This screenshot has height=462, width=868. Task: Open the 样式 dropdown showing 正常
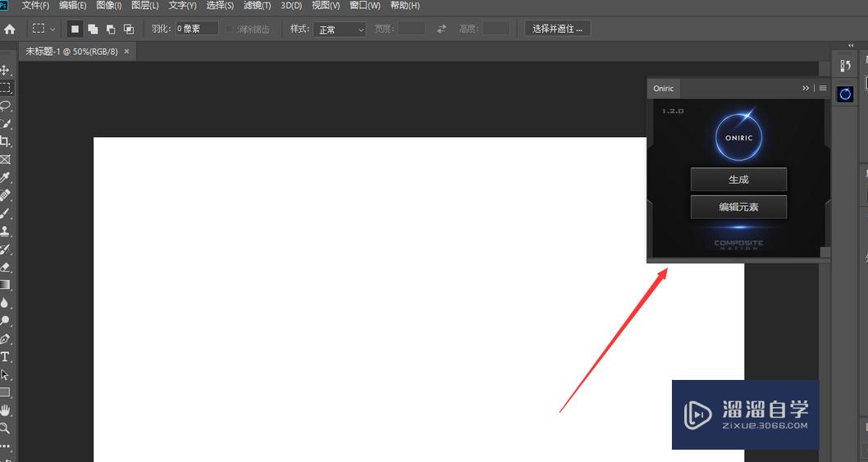(340, 30)
